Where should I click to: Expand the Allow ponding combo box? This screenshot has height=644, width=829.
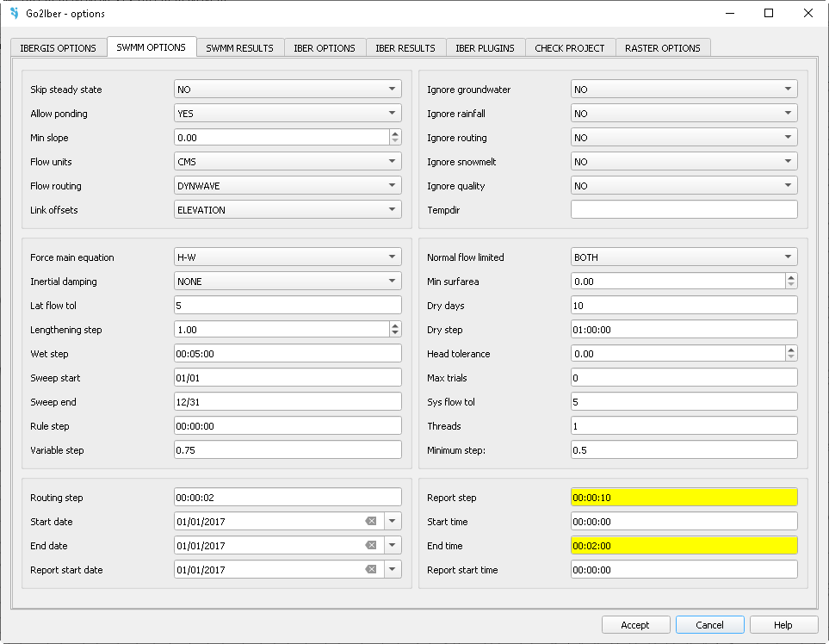pos(288,114)
